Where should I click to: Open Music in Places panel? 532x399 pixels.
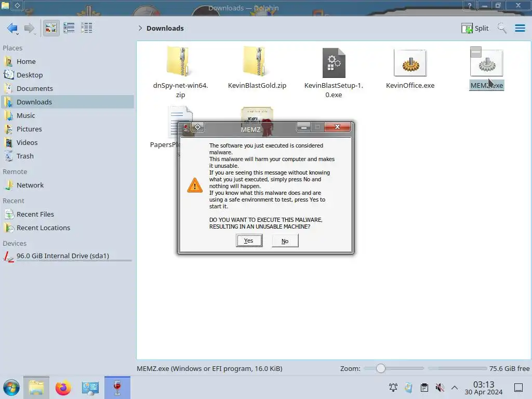coord(67,116)
